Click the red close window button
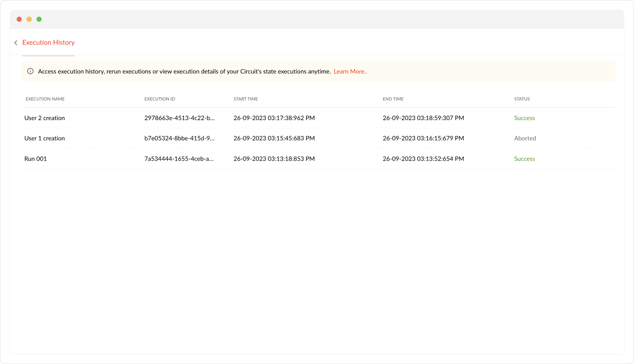Screen dimensions: 634x364 [19, 19]
